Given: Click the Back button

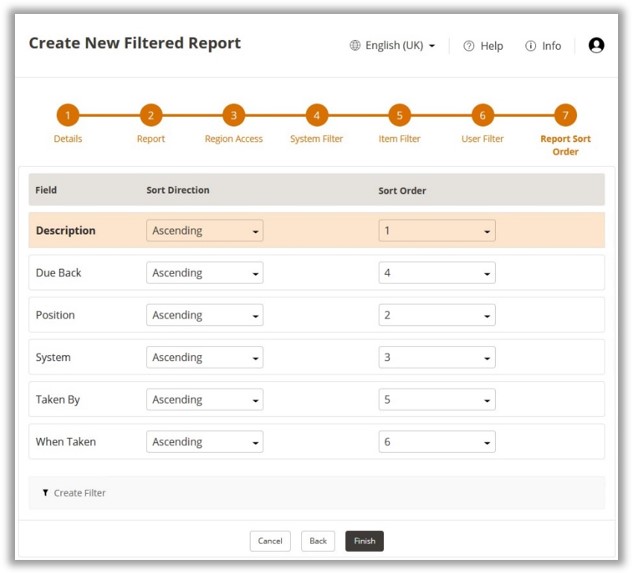Looking at the screenshot, I should [x=318, y=541].
